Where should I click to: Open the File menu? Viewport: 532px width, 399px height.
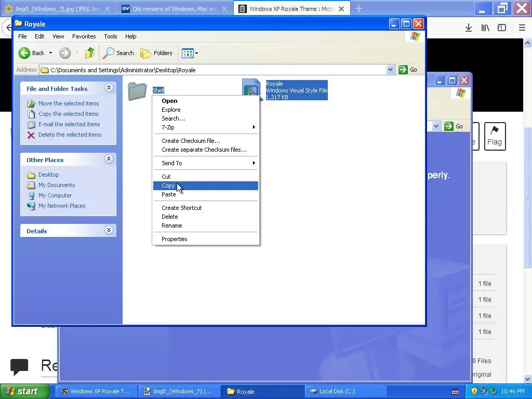pyautogui.click(x=22, y=36)
